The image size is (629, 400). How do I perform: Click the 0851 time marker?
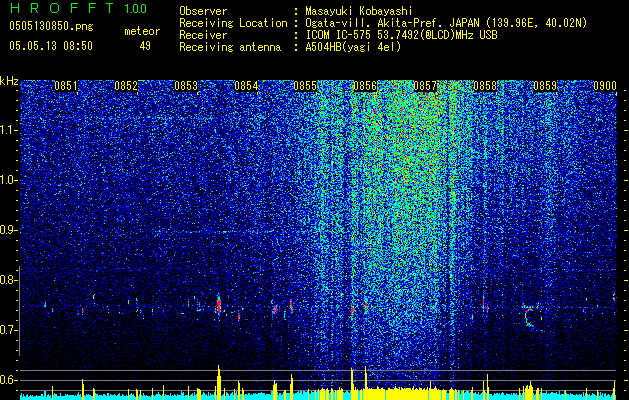[x=66, y=86]
